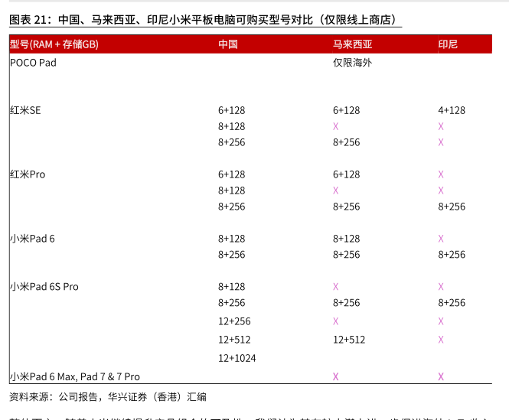
Task: Click the '印尼' column header
Action: [448, 44]
